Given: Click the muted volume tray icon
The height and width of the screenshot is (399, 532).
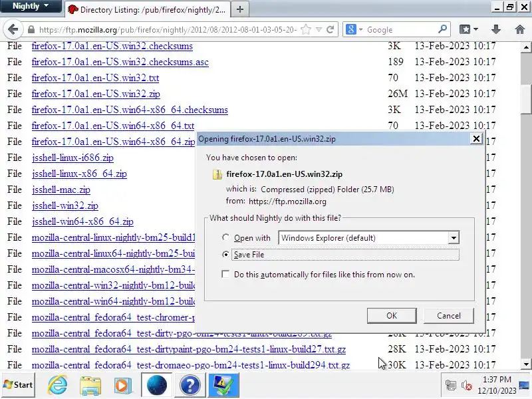Looking at the screenshot, I should point(466,386).
